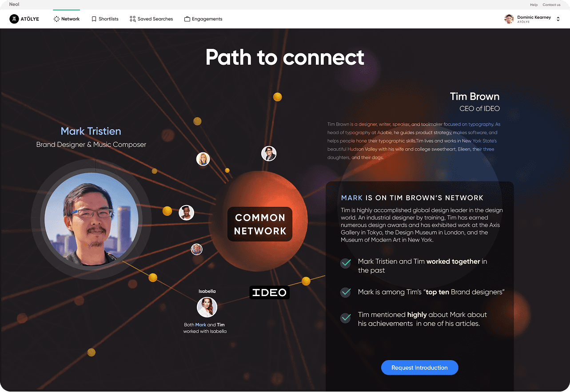Expand the user account switcher chevron
Viewport: 570px width, 392px height.
558,19
